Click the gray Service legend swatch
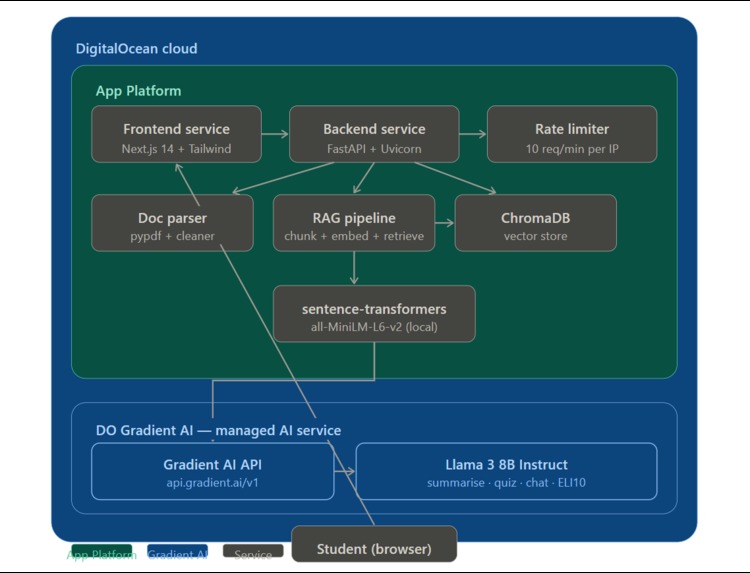This screenshot has width=750, height=573. pos(253,551)
